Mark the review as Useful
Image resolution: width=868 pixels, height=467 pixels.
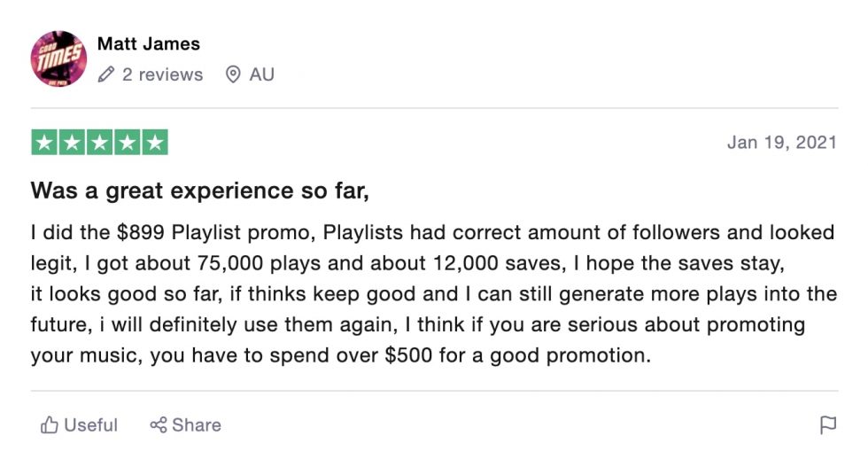(x=79, y=424)
